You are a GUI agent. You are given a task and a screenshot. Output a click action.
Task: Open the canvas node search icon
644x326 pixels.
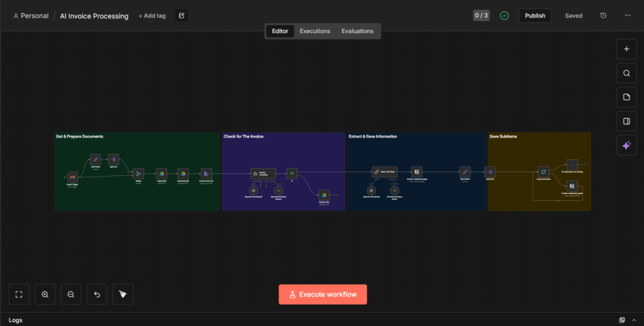click(626, 73)
